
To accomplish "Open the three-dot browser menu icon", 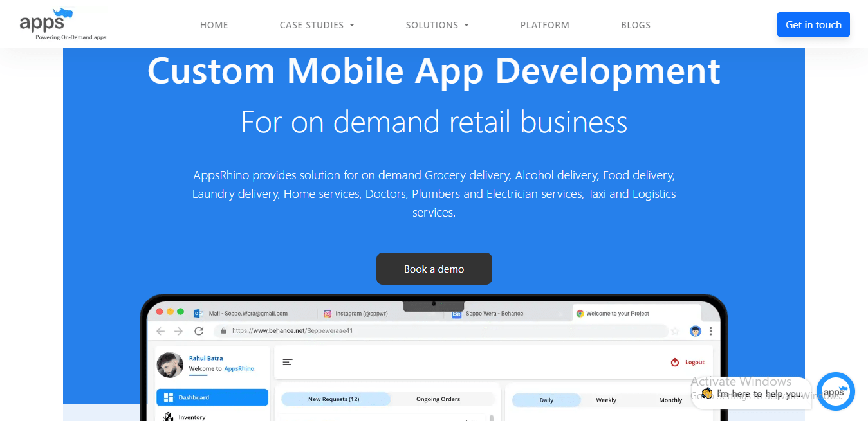I will tap(710, 331).
